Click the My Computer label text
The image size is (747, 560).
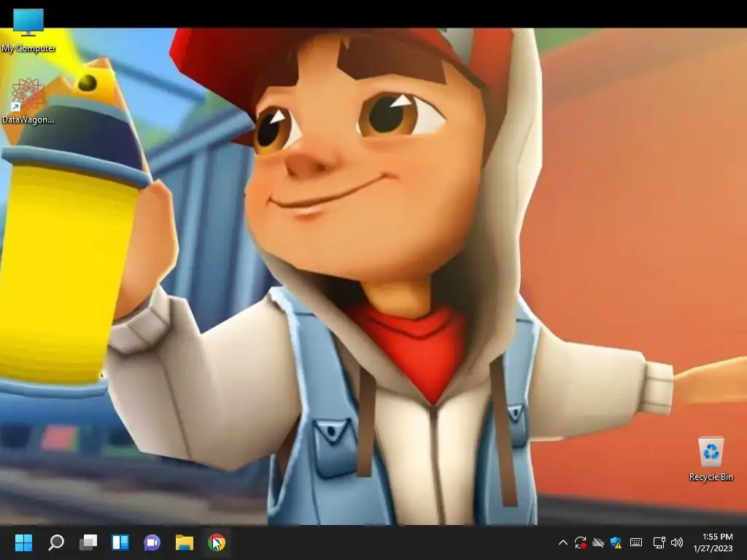coord(28,48)
